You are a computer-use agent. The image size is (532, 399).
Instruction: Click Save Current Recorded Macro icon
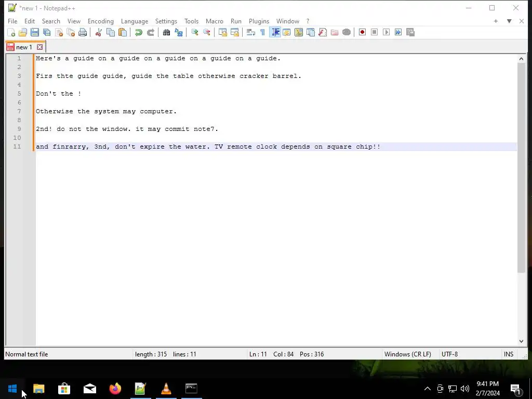tap(410, 32)
